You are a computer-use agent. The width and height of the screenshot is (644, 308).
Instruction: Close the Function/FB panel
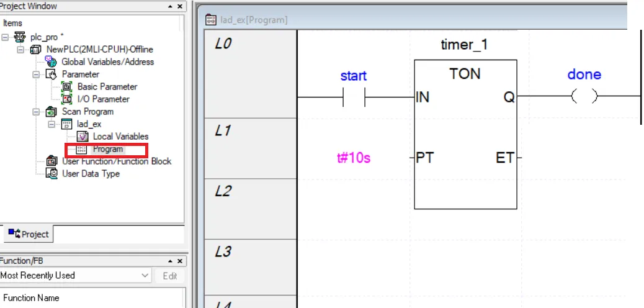pos(180,261)
